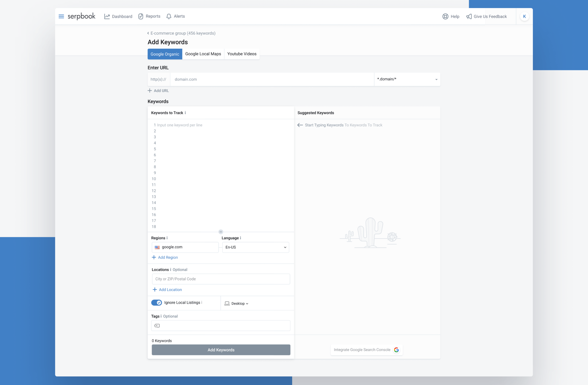Viewport: 588px width, 385px height.
Task: Expand the *.domain/* match type dropdown
Action: coord(407,79)
